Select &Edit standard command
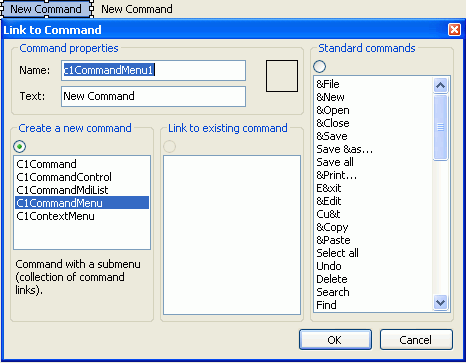Screen dimensions: 466x363 pyautogui.click(x=373, y=201)
